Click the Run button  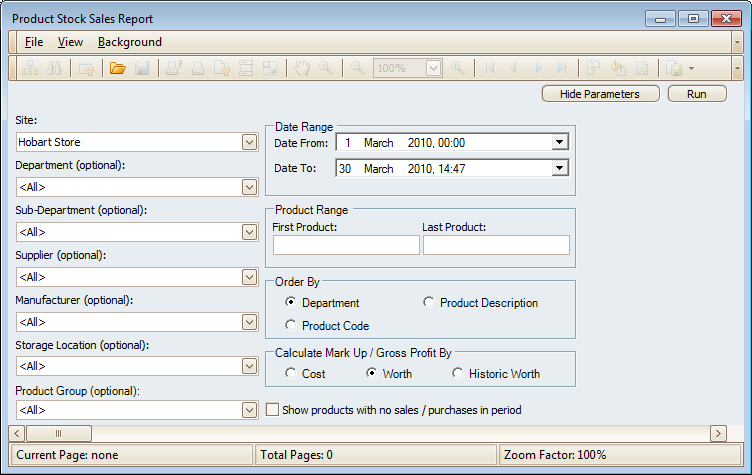(697, 94)
